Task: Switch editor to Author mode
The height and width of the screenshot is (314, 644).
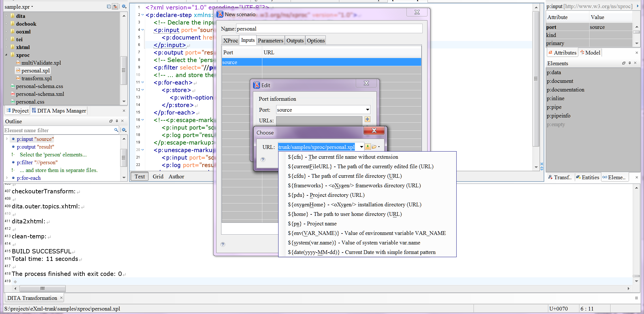Action: point(176,177)
